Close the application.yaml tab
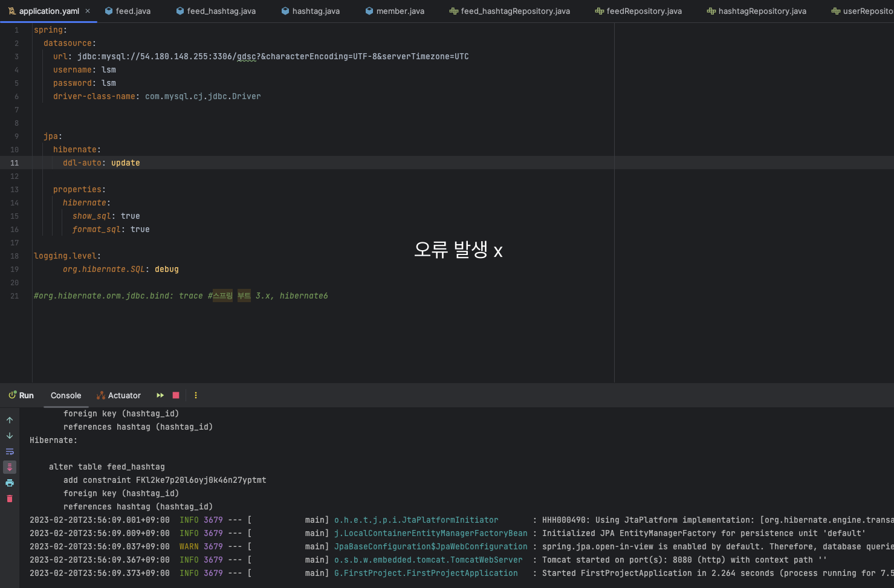 (x=88, y=11)
